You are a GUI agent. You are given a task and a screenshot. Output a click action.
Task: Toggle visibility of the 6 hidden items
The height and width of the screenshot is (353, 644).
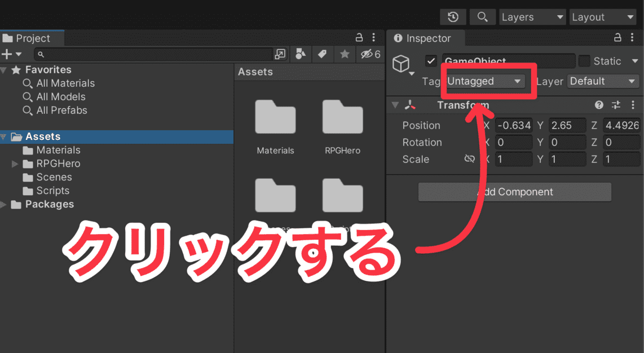coord(367,54)
